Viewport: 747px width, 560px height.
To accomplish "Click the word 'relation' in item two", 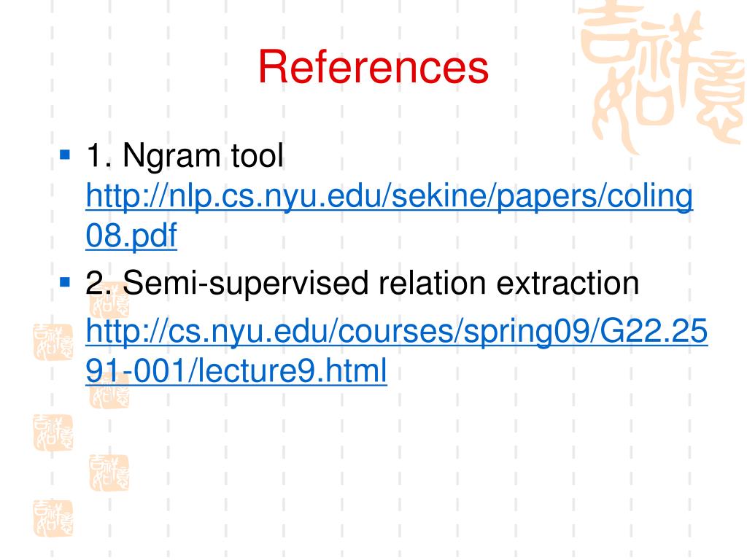I will coord(432,284).
